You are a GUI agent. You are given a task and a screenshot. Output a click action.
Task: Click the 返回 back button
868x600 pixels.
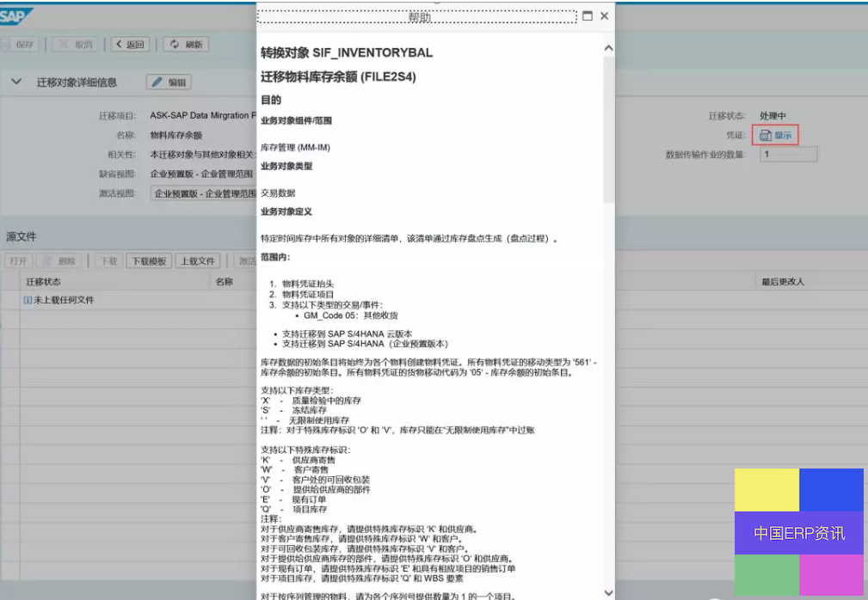[130, 44]
